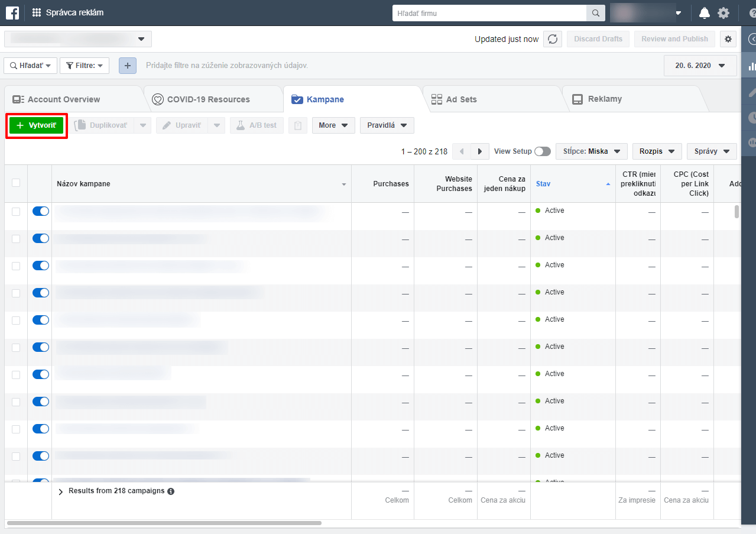This screenshot has width=756, height=534.
Task: Click the Facebook logo icon
Action: (x=12, y=12)
